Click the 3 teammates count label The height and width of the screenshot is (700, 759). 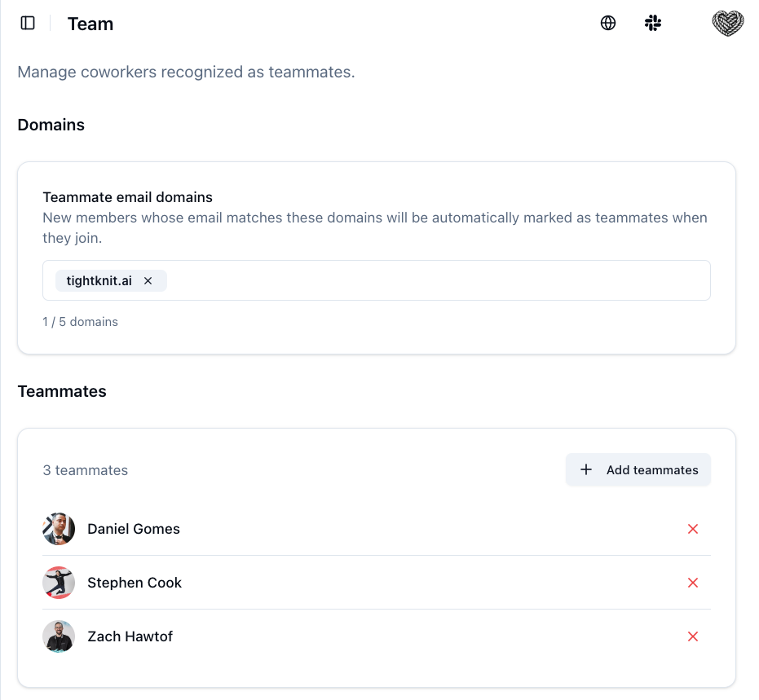point(85,469)
